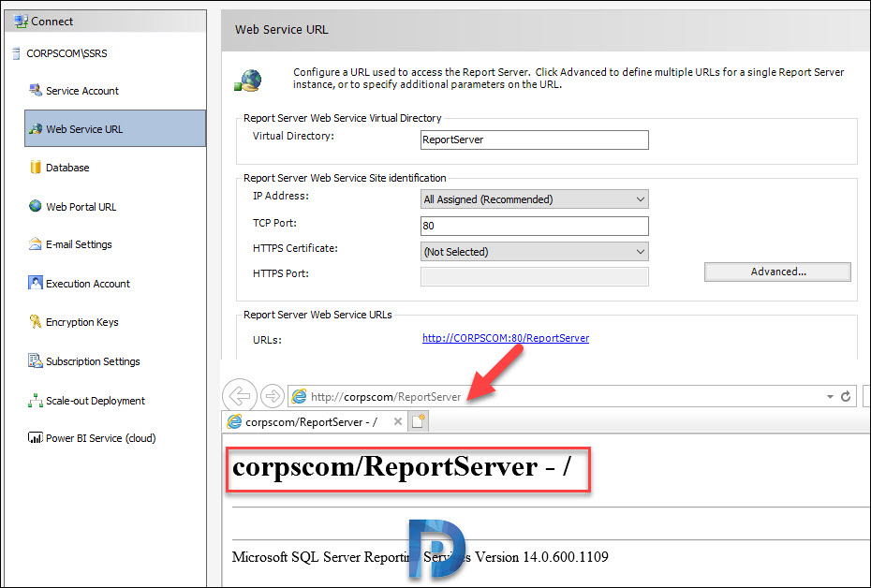Click the Connect button

[x=106, y=22]
